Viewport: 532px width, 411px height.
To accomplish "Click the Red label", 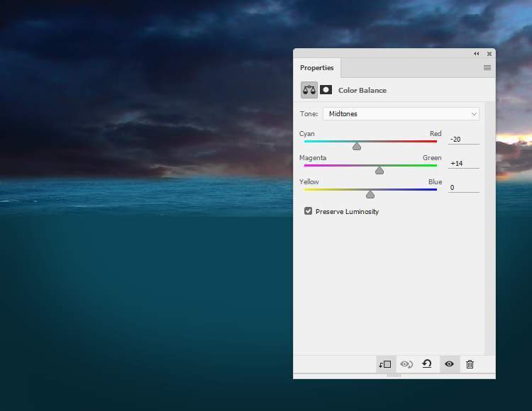I will 436,133.
